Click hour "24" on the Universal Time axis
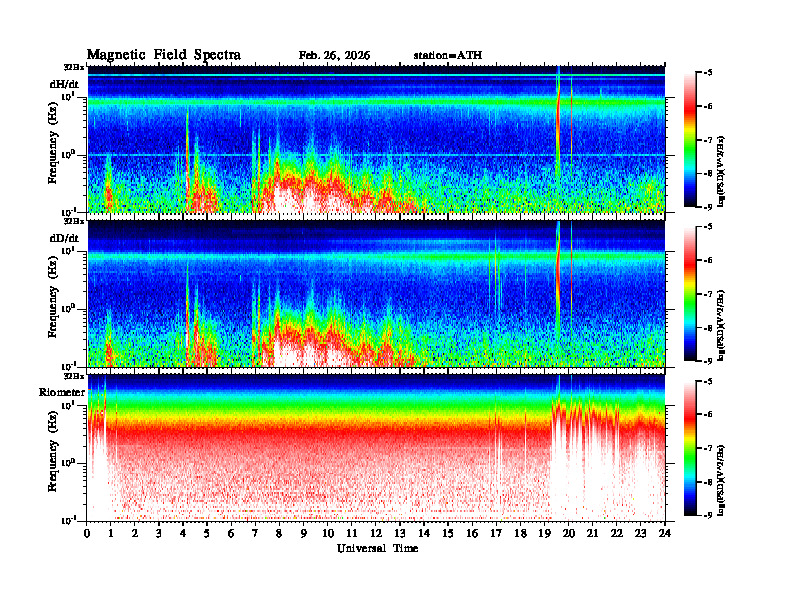This screenshot has height=612, width=792. point(665,534)
